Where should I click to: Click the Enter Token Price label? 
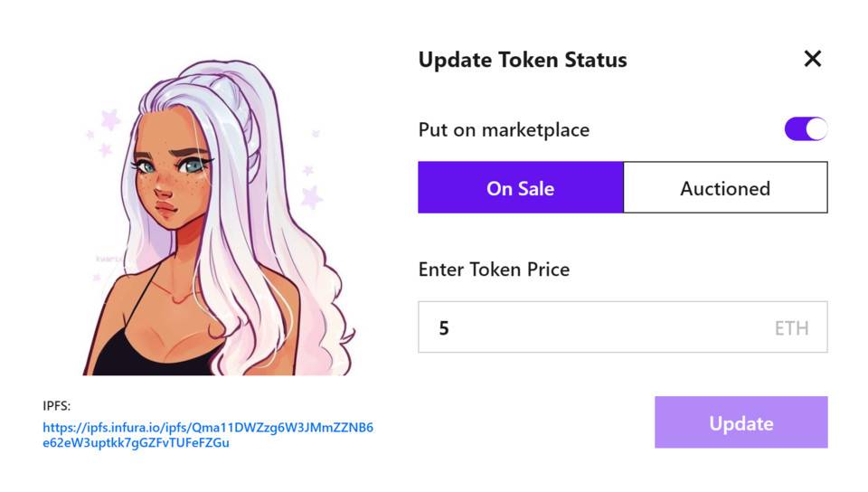tap(494, 270)
